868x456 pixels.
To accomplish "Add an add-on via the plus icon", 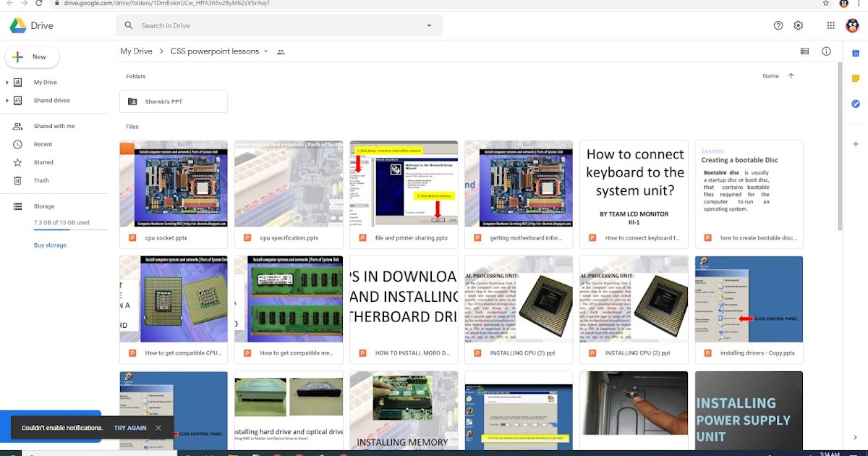I will click(x=855, y=144).
